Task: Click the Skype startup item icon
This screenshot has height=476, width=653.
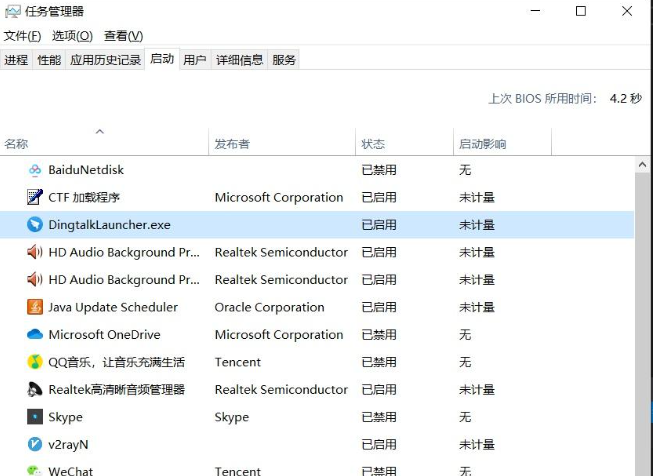Action: click(35, 416)
